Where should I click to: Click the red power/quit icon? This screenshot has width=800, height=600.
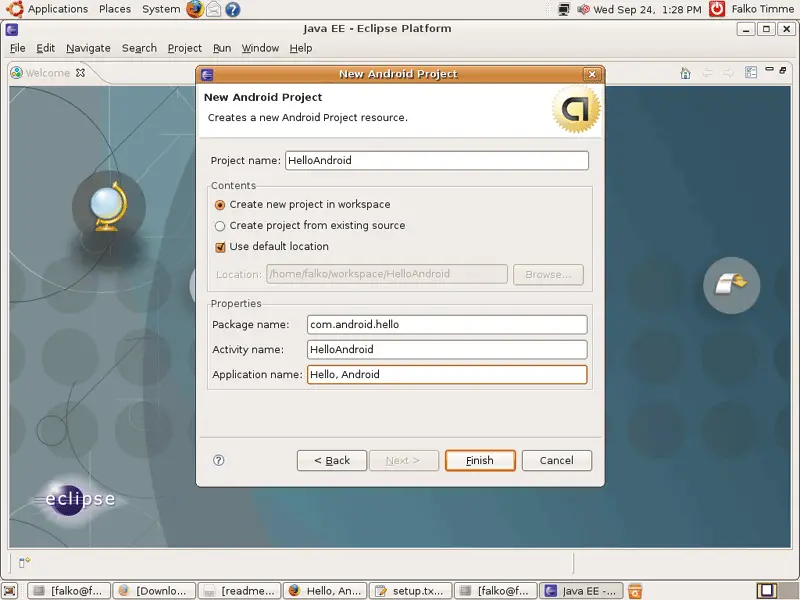[x=717, y=9]
